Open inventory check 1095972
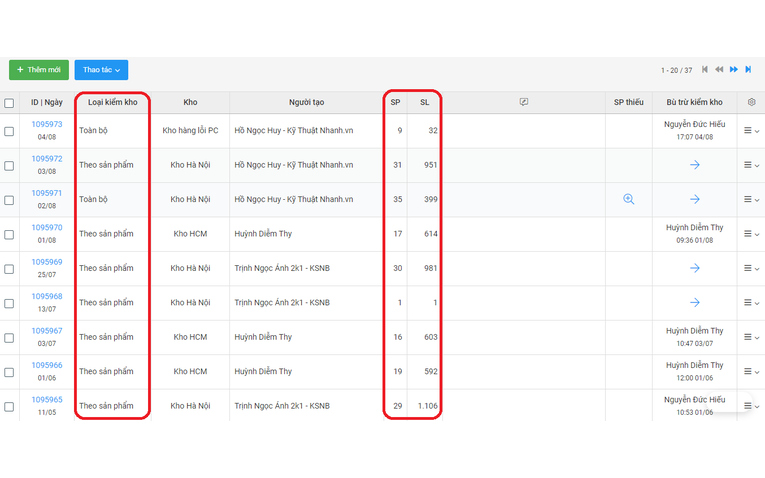The image size is (765, 478). point(47,159)
